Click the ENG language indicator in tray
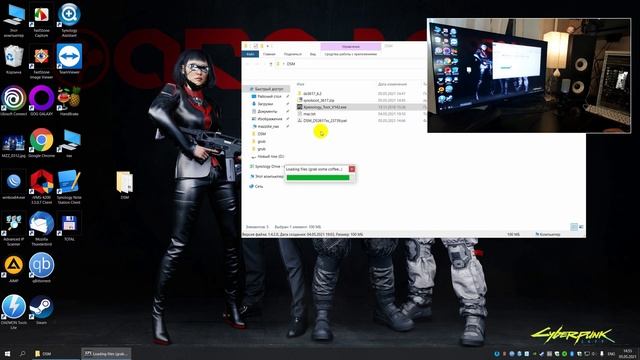The image size is (640, 360). [611, 354]
